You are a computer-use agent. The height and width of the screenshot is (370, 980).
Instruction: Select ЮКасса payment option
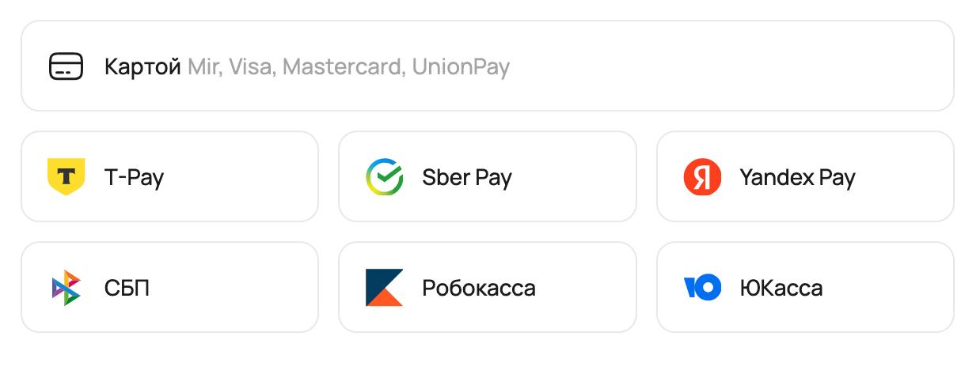pyautogui.click(x=805, y=287)
